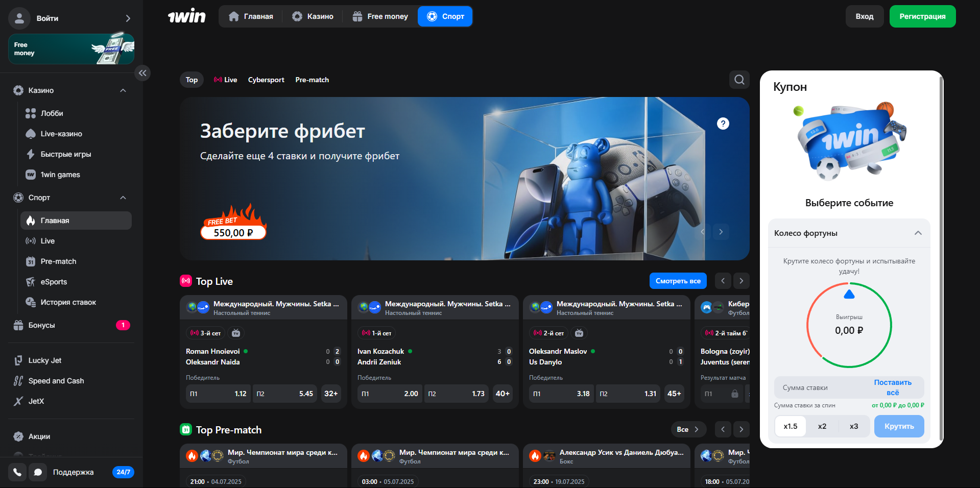Click the coupon panel scrollbar
This screenshot has width=980, height=488.
pos(941,258)
